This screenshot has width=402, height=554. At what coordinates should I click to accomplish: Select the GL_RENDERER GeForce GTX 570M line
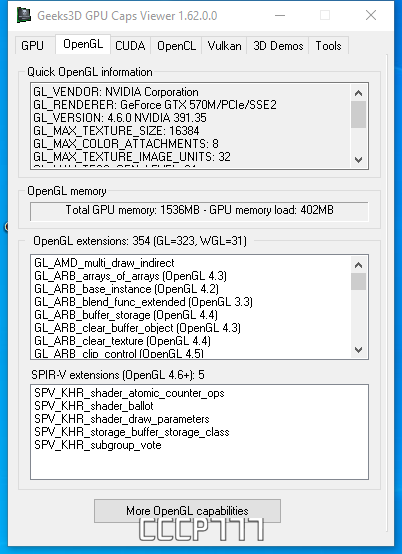tap(155, 105)
